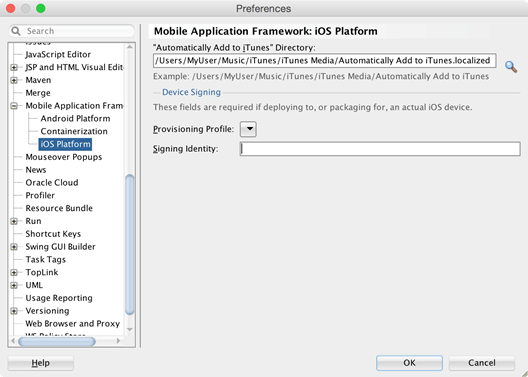Click the Help button
This screenshot has width=528, height=377.
click(40, 363)
